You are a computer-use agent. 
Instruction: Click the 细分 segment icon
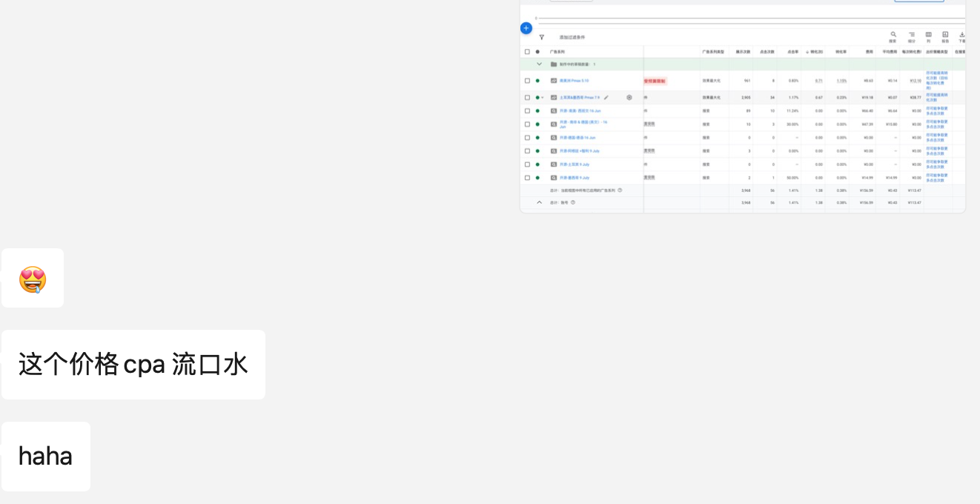(912, 36)
